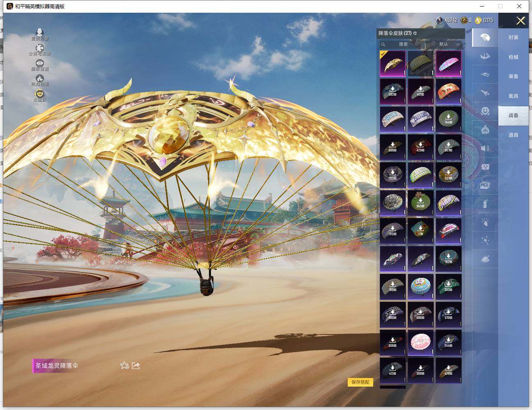Select the spray can category icon

tap(485, 204)
